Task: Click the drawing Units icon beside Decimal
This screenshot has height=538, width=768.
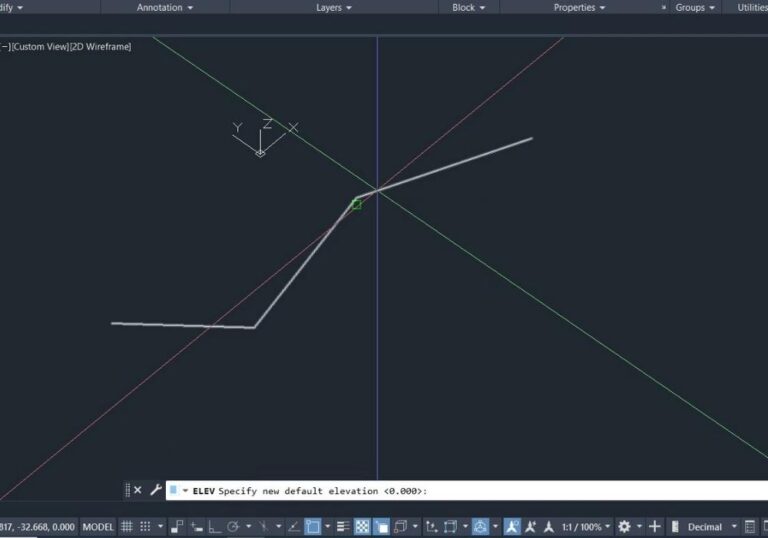Action: (675, 527)
